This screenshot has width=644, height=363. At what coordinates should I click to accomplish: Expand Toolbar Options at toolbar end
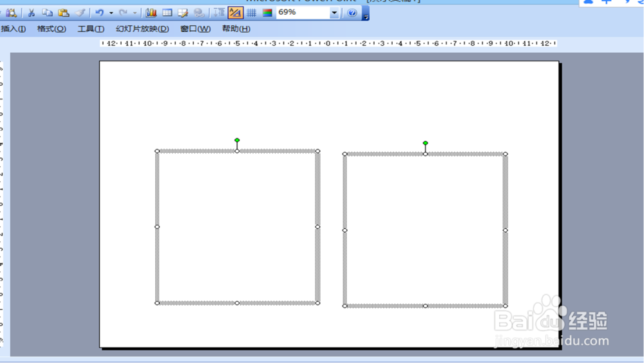tap(366, 14)
